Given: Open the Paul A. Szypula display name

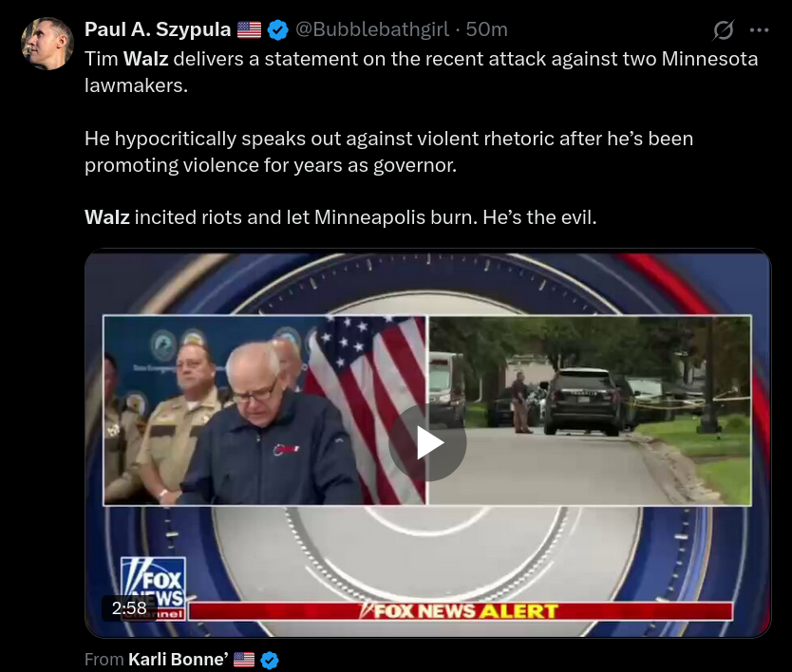Looking at the screenshot, I should [x=158, y=29].
